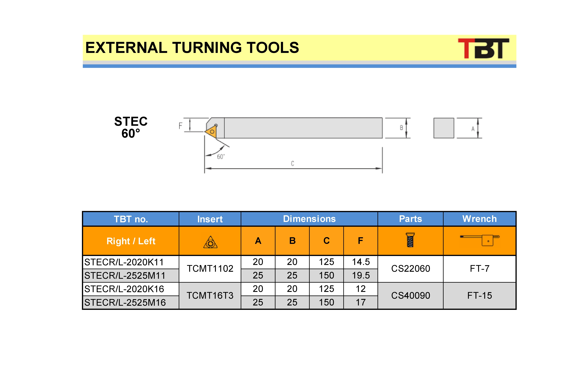This screenshot has height=365, width=588.
Task: Click F value 19.5
Action: click(361, 276)
